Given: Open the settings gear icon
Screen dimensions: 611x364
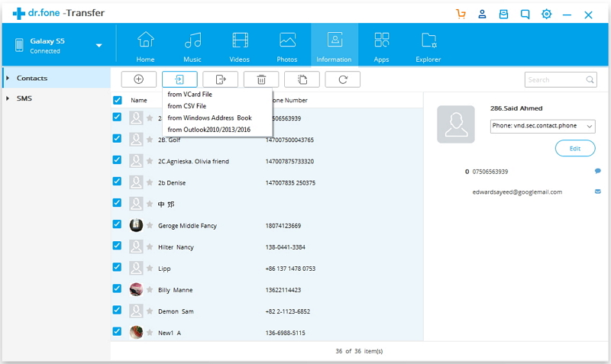Looking at the screenshot, I should pos(546,14).
